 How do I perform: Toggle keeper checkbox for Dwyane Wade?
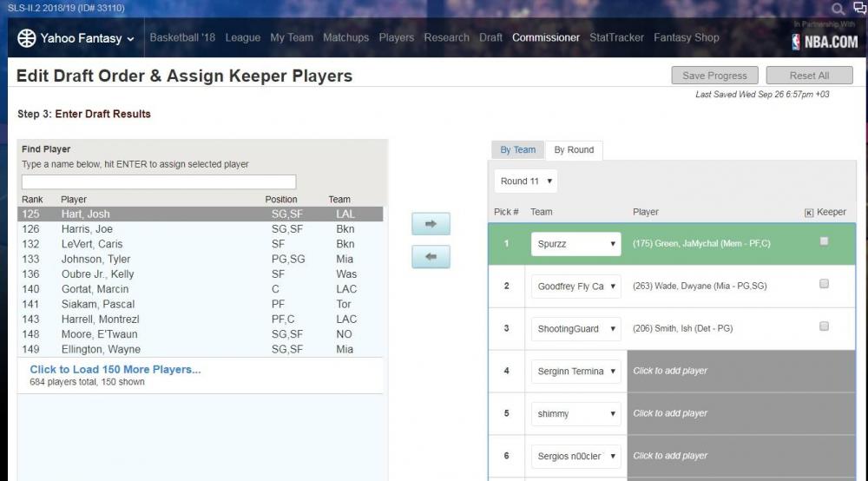(x=824, y=284)
